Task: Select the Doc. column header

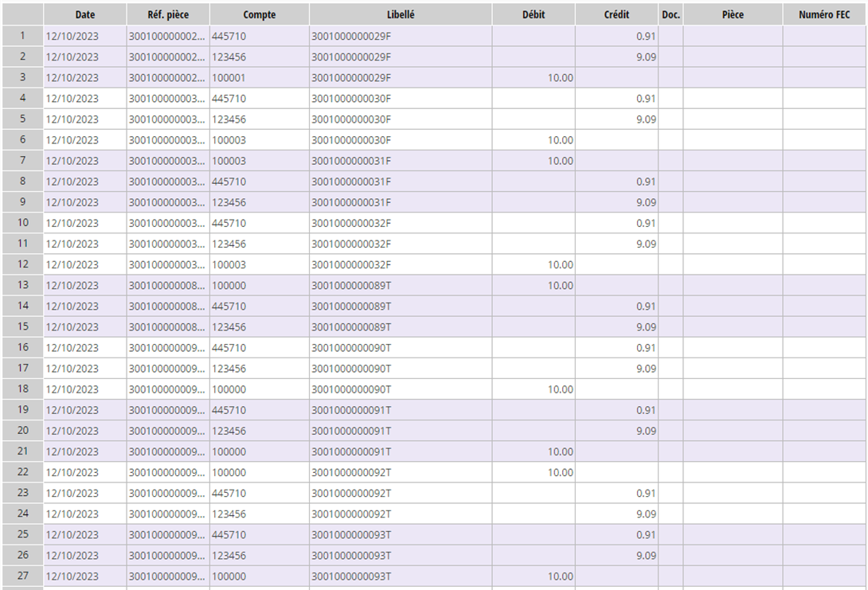Action: 671,14
